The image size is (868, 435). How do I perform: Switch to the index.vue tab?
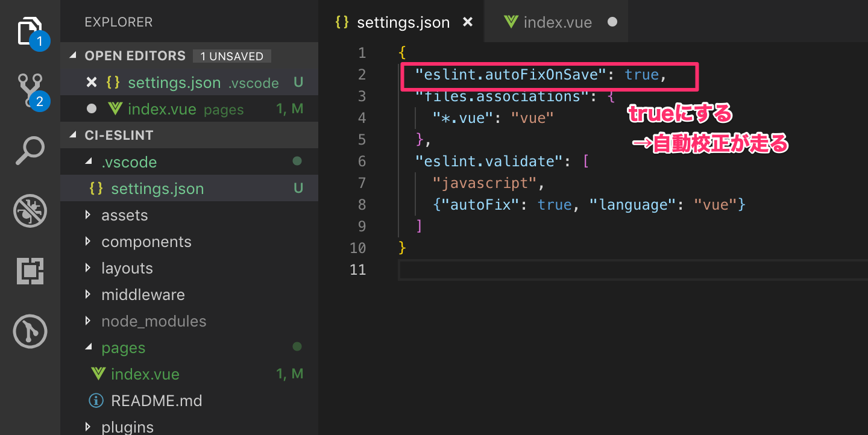pyautogui.click(x=556, y=22)
